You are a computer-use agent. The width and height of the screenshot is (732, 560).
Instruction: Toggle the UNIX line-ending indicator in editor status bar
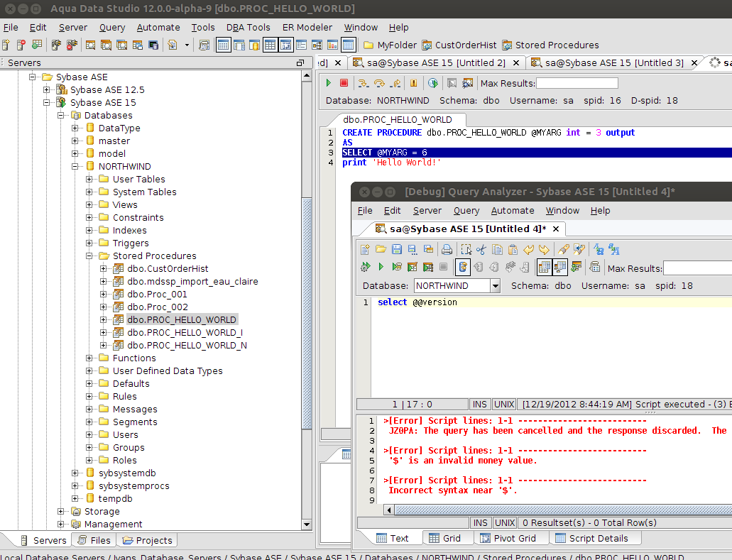[504, 404]
